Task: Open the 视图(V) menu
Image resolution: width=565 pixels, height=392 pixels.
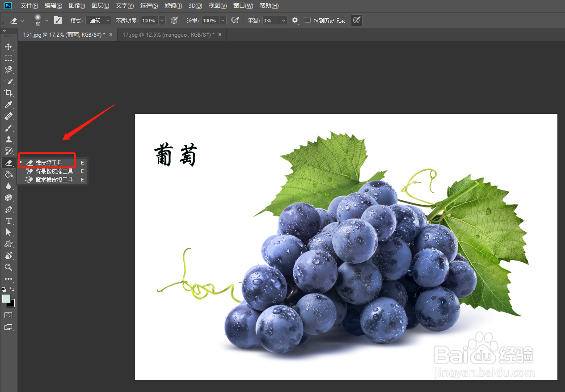Action: 218,6
